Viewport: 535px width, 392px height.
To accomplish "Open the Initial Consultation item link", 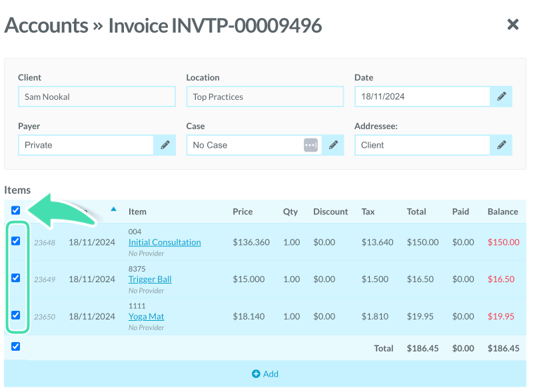I will click(x=165, y=242).
